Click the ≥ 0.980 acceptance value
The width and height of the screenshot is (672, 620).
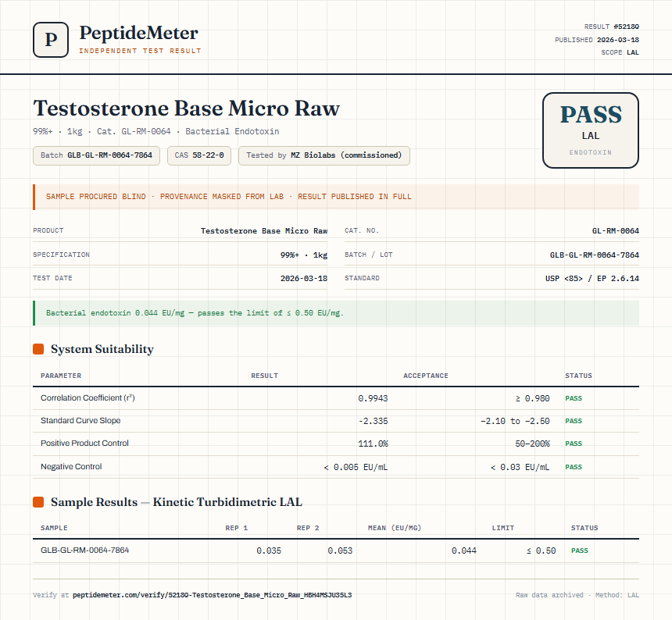532,398
